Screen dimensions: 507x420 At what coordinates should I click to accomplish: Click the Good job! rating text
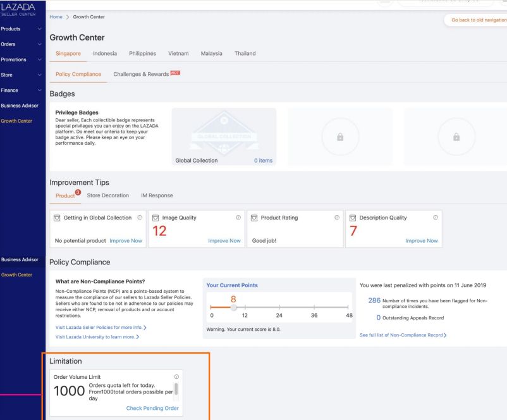pyautogui.click(x=264, y=241)
